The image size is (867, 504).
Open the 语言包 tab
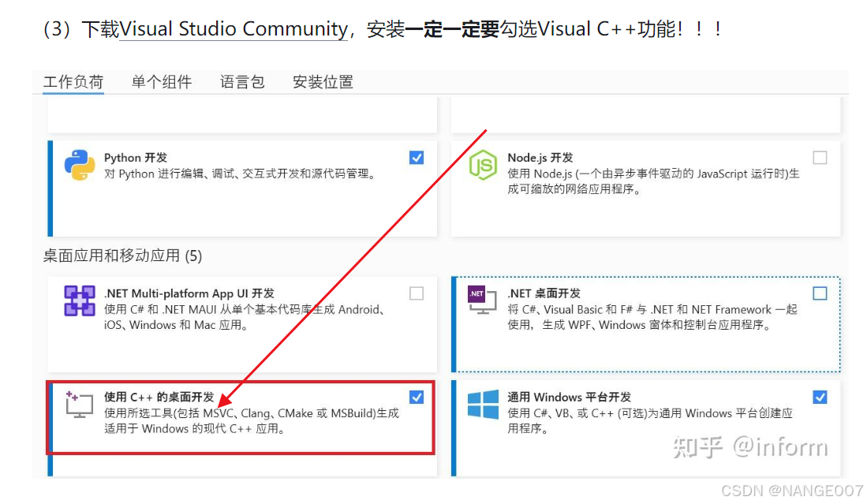tap(241, 81)
